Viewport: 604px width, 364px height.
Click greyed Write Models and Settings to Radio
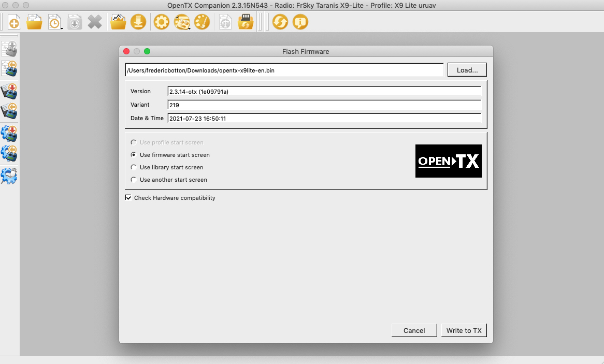click(x=9, y=49)
